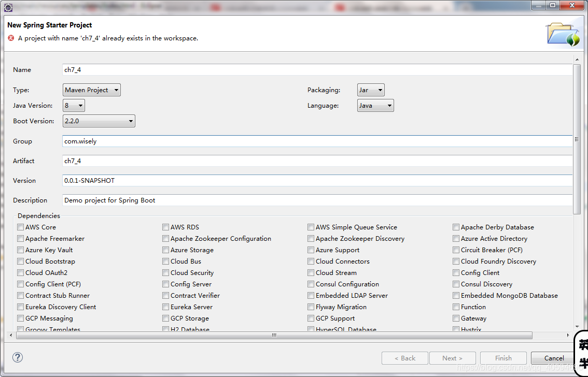
Task: Enable the Hystrix dependency
Action: [x=456, y=328]
